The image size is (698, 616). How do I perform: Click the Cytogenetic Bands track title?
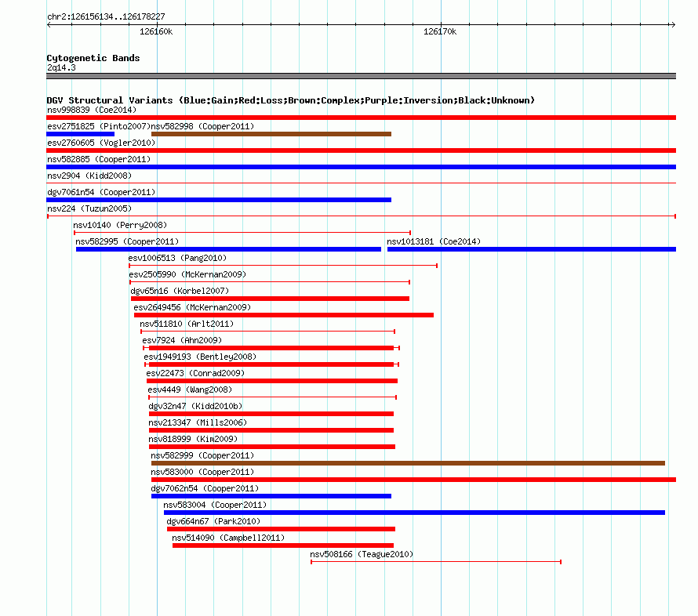point(93,58)
